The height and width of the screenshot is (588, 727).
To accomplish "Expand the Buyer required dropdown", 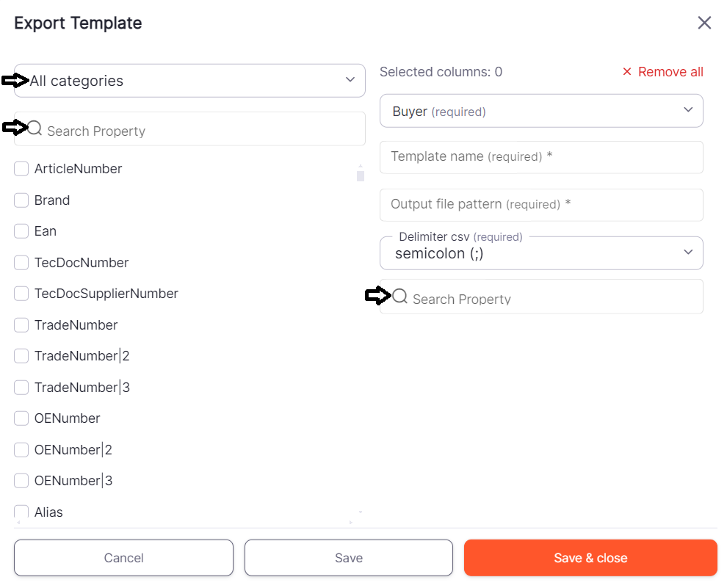I will coord(541,111).
